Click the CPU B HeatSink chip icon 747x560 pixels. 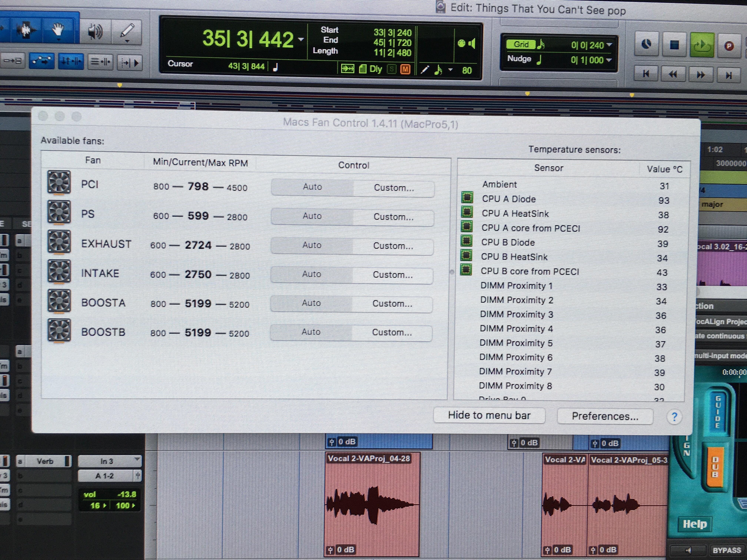(x=466, y=255)
